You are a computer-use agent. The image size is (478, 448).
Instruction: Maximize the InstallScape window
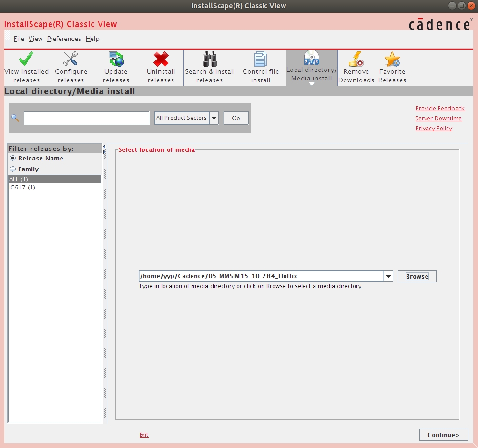(x=462, y=6)
